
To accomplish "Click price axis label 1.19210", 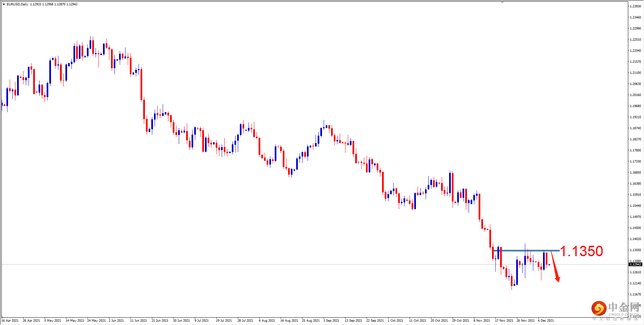I will [x=635, y=117].
